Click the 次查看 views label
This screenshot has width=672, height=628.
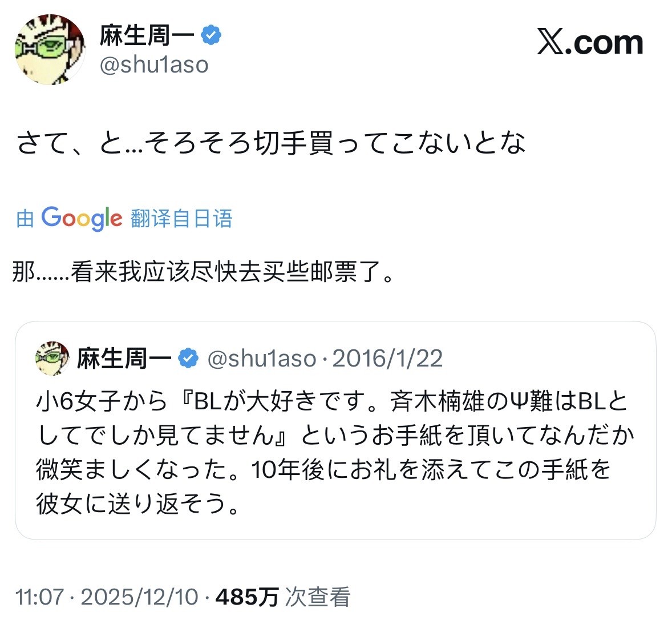pyautogui.click(x=318, y=597)
